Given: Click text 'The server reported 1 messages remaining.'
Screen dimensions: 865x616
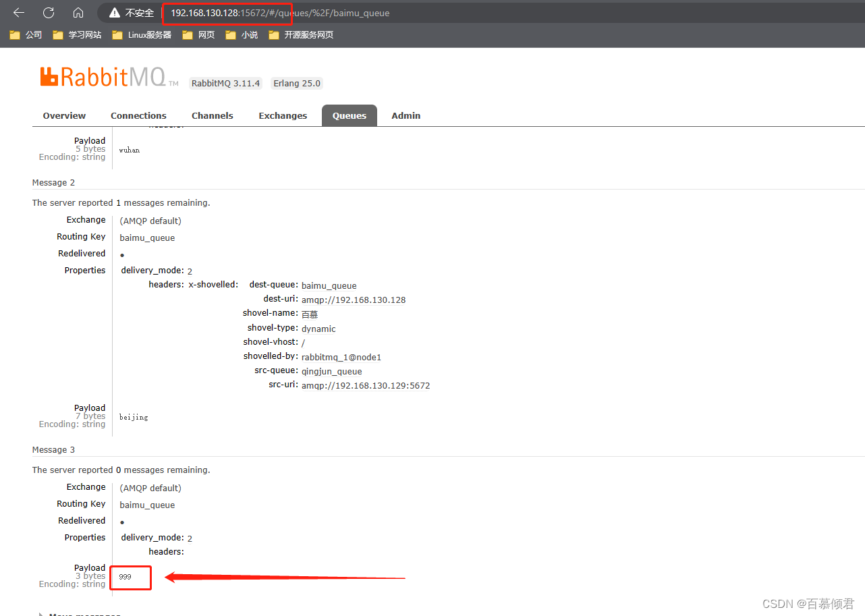Looking at the screenshot, I should pyautogui.click(x=121, y=203).
